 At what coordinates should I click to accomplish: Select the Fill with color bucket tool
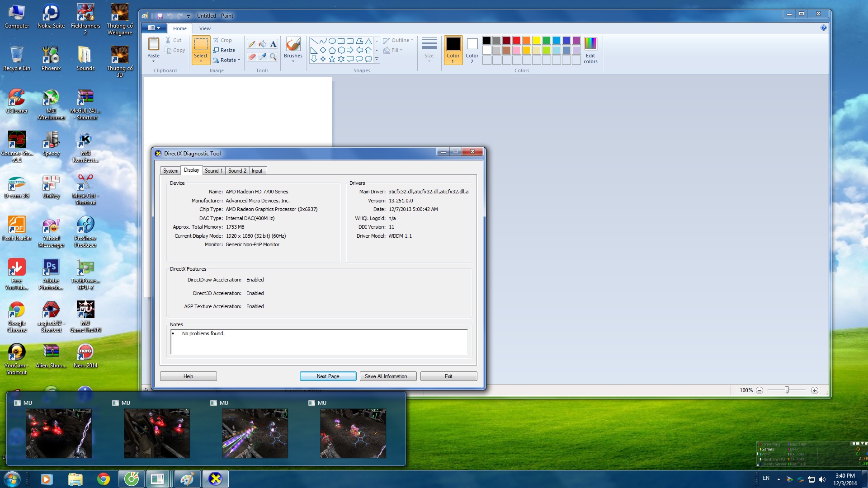coord(262,44)
